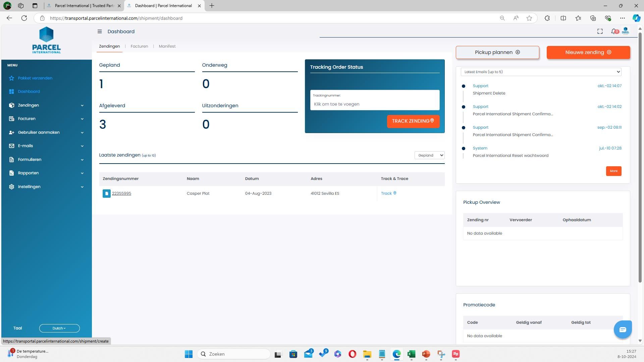Image resolution: width=644 pixels, height=362 pixels.
Task: Click the user profile avatar icon
Action: pos(625,31)
